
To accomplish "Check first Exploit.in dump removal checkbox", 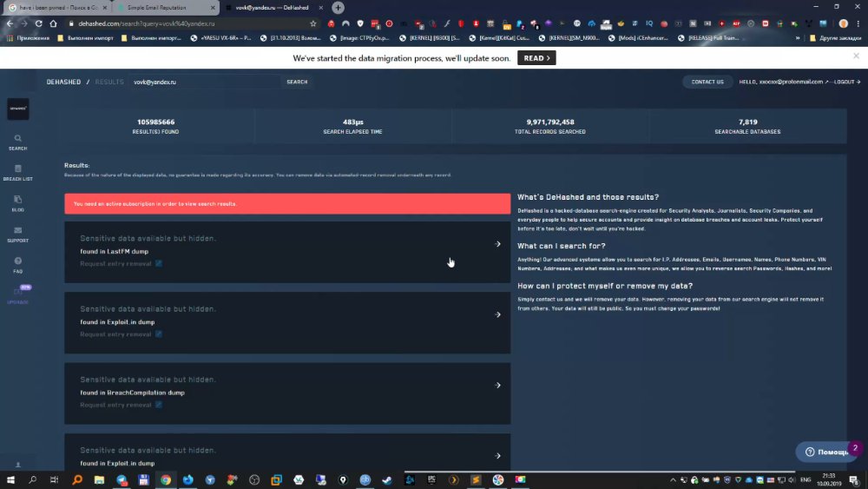I will [159, 334].
